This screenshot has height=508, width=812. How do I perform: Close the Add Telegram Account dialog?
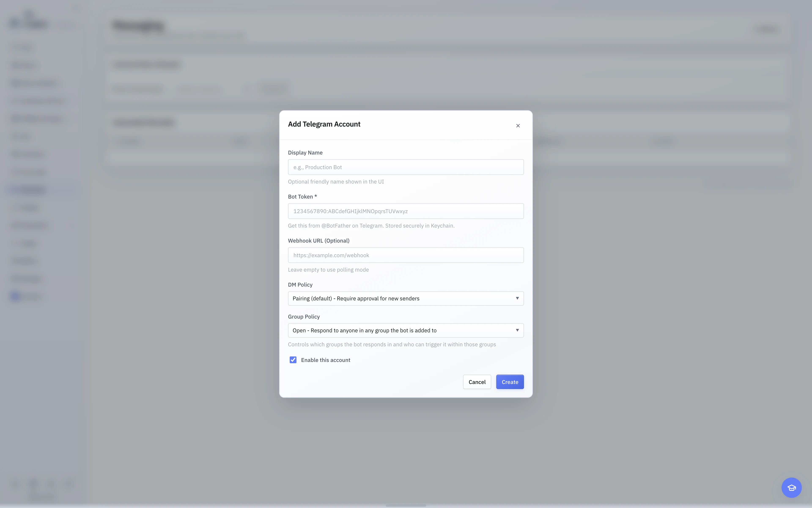pos(518,126)
